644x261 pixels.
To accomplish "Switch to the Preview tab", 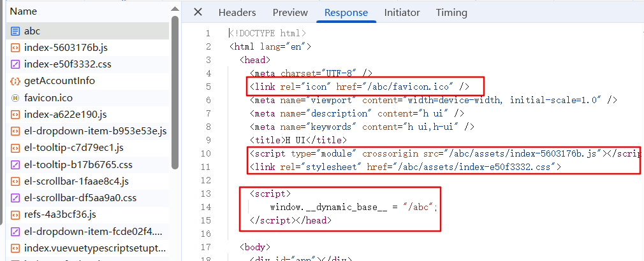I will [290, 13].
